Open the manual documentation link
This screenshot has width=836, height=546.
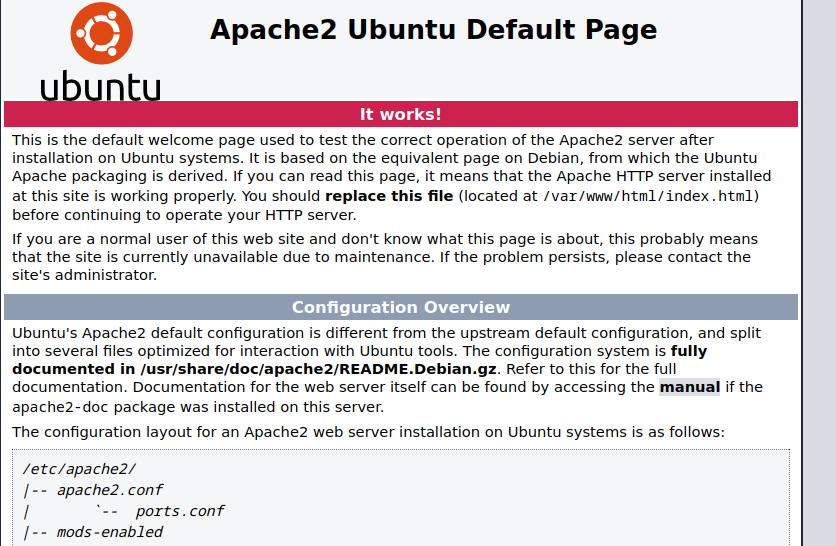689,387
